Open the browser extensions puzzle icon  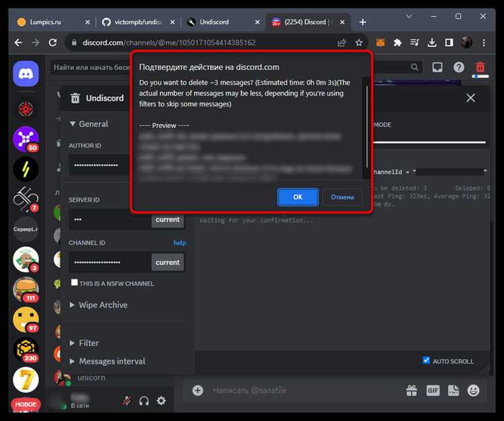coord(398,42)
